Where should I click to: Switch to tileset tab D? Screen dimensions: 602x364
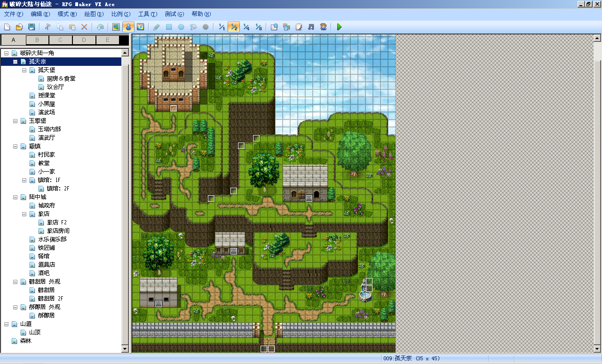point(84,40)
